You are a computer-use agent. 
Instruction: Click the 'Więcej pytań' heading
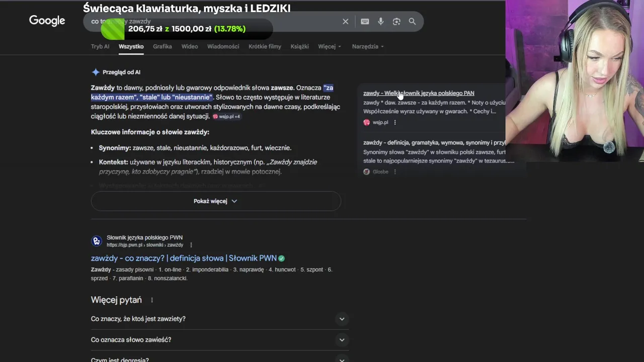[116, 300]
